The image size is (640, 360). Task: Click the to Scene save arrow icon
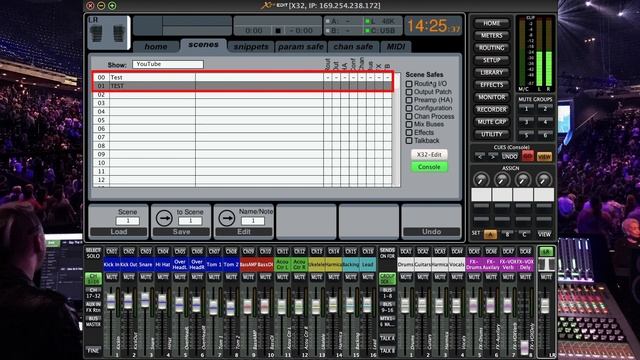tap(164, 218)
